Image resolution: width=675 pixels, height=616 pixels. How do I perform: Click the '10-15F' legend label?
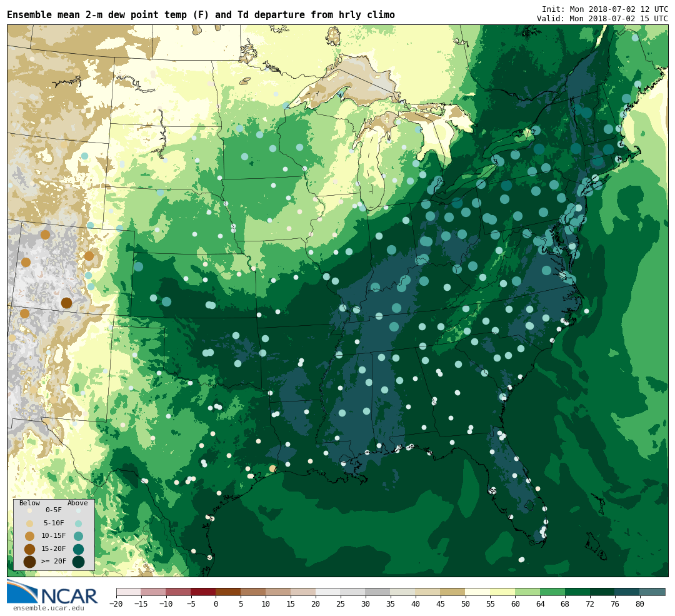click(x=54, y=536)
